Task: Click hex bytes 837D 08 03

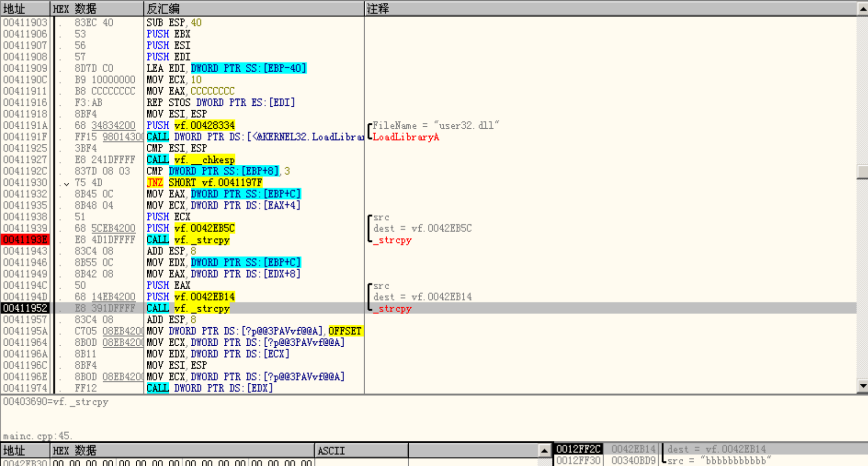Action: (102, 171)
